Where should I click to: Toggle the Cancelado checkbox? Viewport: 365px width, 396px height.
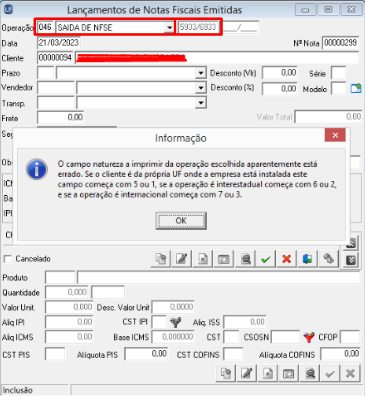click(x=7, y=259)
